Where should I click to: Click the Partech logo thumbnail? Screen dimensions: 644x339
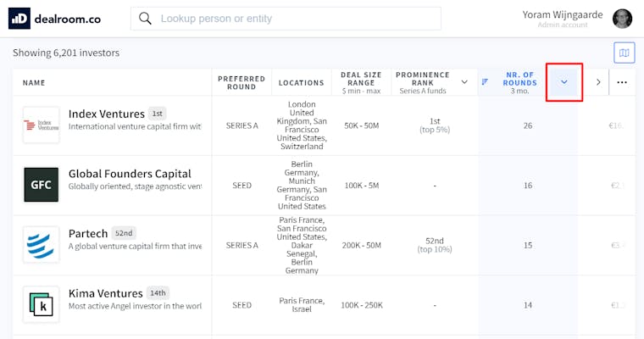pyautogui.click(x=41, y=244)
